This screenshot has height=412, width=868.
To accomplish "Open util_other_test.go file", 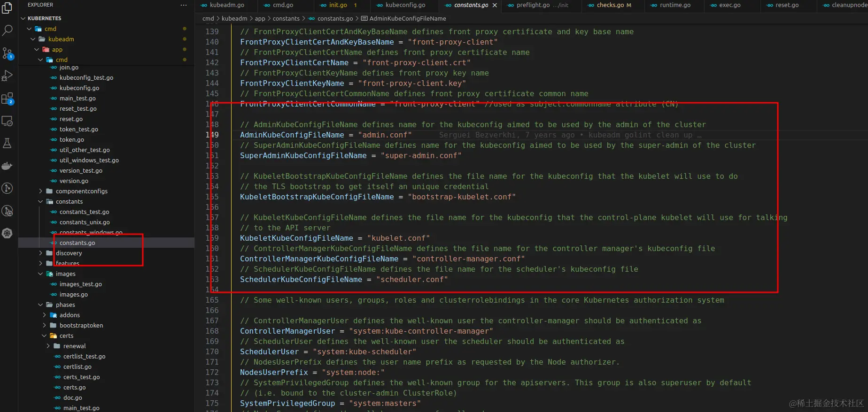I will tap(85, 150).
